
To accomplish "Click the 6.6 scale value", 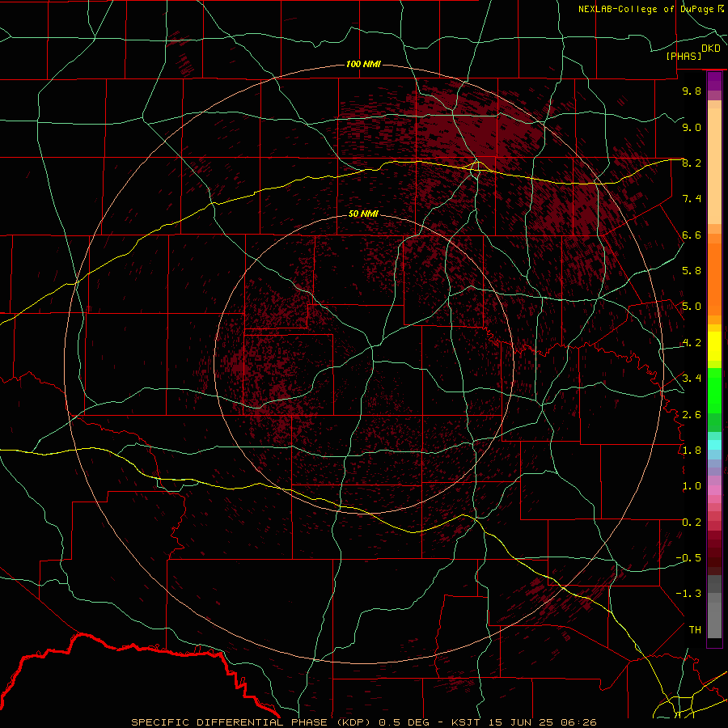I will (692, 235).
